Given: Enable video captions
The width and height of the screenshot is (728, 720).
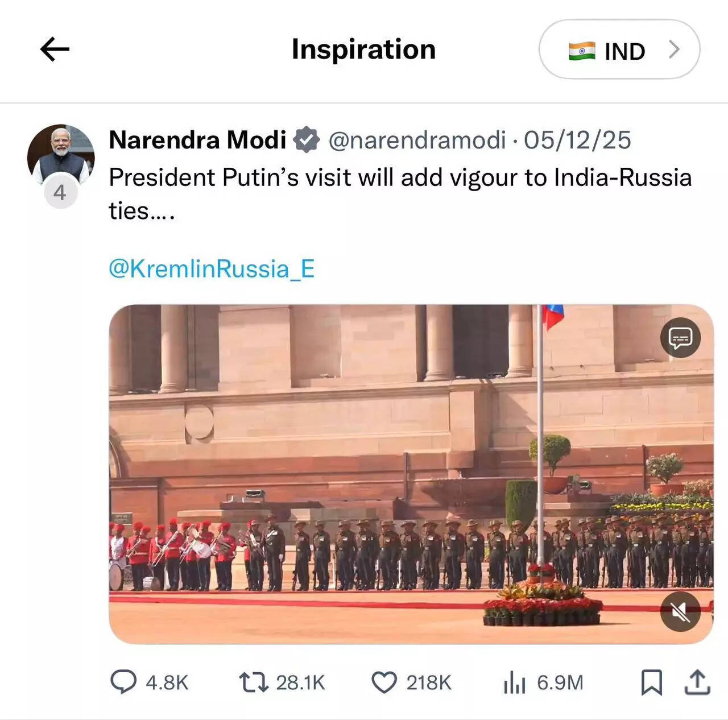Looking at the screenshot, I should tap(680, 337).
